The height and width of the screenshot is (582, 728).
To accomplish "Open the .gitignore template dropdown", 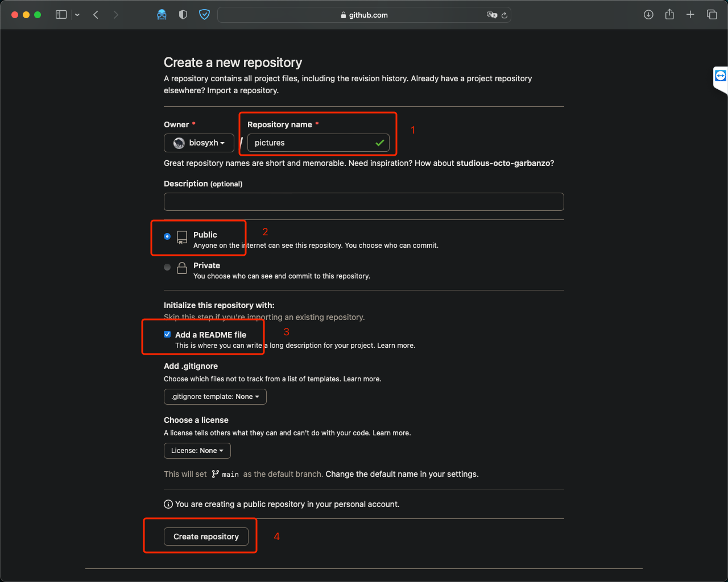I will [215, 396].
